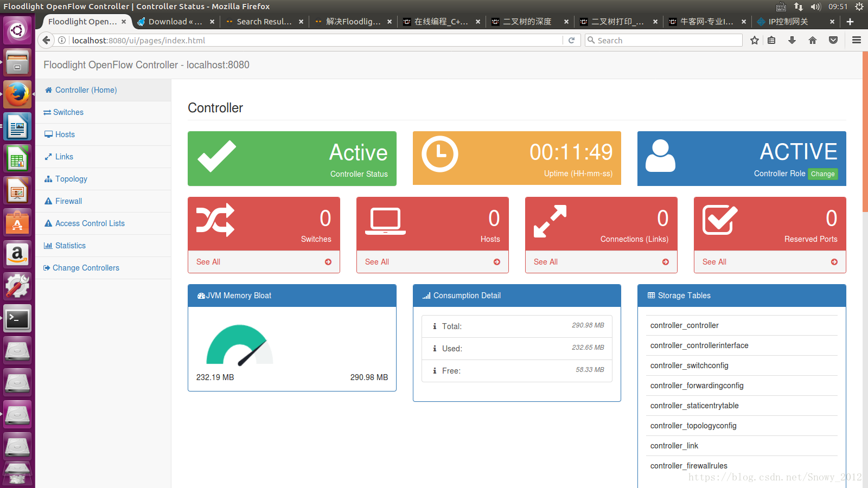
Task: Open Links page in sidebar
Action: point(103,157)
